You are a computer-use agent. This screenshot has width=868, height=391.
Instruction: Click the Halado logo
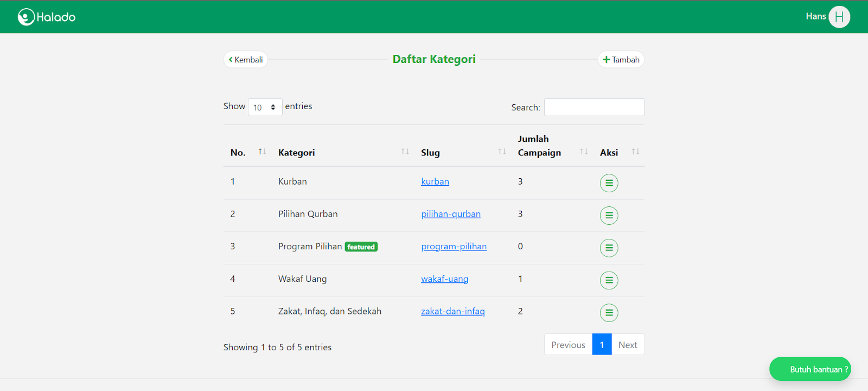coord(47,17)
